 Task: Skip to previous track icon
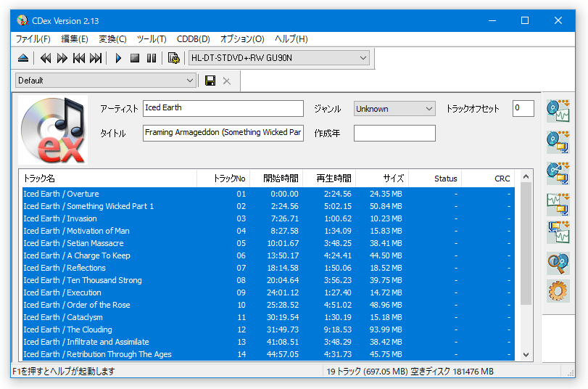pyautogui.click(x=79, y=58)
